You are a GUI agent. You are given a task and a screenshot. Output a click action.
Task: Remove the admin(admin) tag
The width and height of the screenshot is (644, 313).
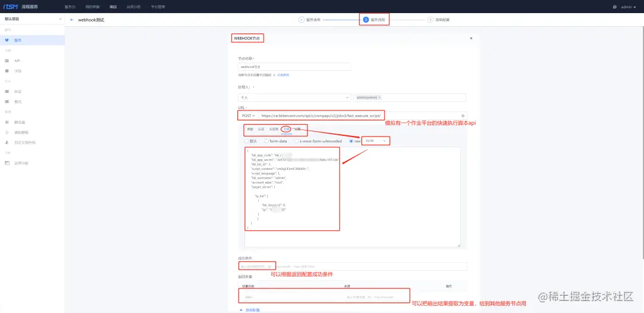click(379, 97)
